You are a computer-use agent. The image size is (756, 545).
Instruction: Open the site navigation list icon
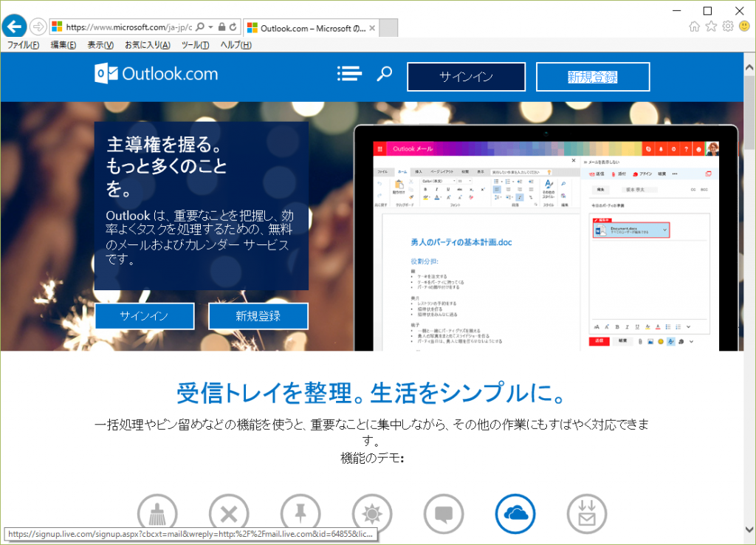click(349, 74)
